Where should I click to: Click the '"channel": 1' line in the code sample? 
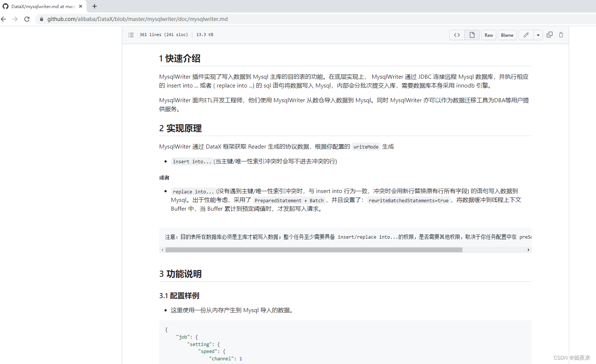point(226,358)
